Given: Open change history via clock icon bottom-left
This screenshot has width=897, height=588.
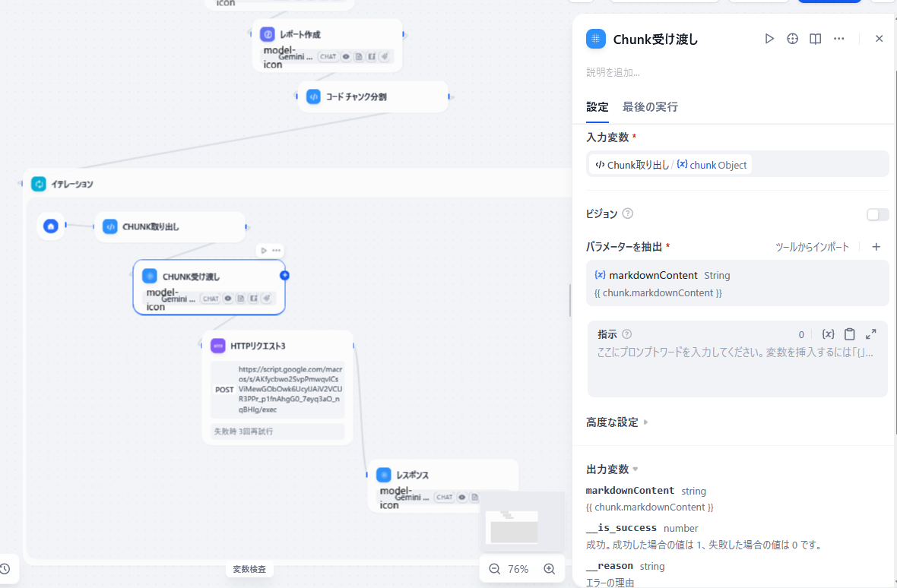Looking at the screenshot, I should coord(5,569).
